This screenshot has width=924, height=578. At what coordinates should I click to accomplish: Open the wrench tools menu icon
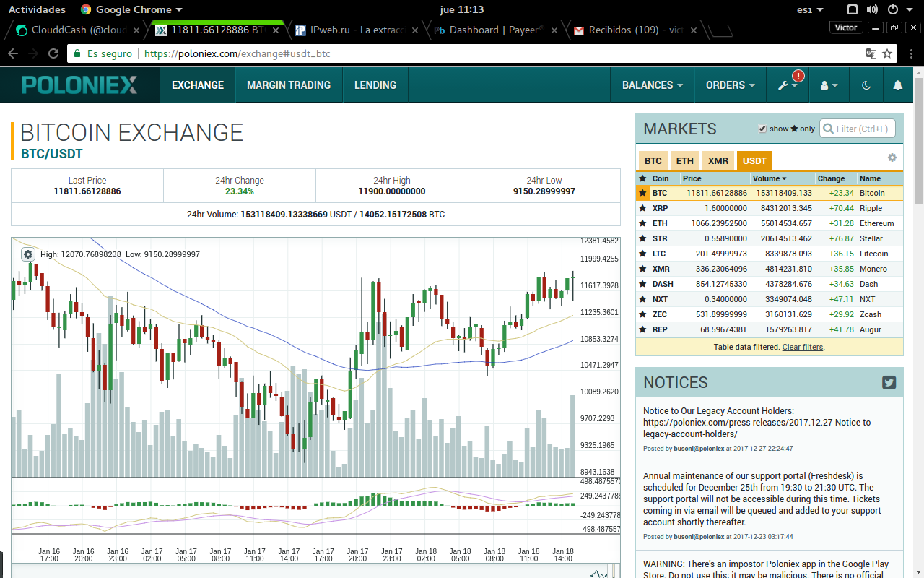(787, 85)
